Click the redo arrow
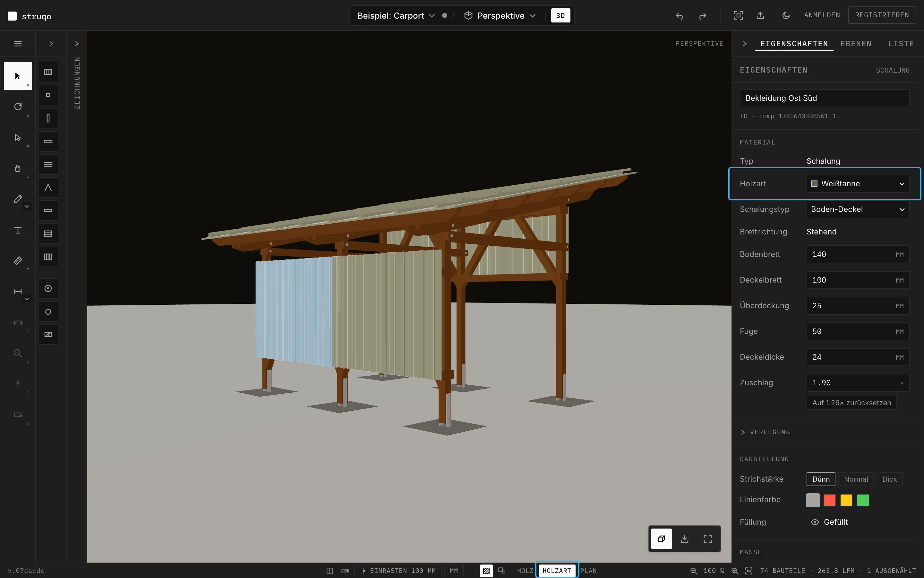The image size is (924, 578). (703, 16)
